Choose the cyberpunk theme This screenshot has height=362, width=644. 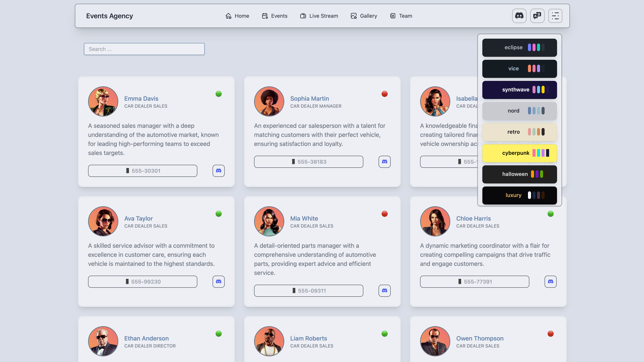(520, 153)
